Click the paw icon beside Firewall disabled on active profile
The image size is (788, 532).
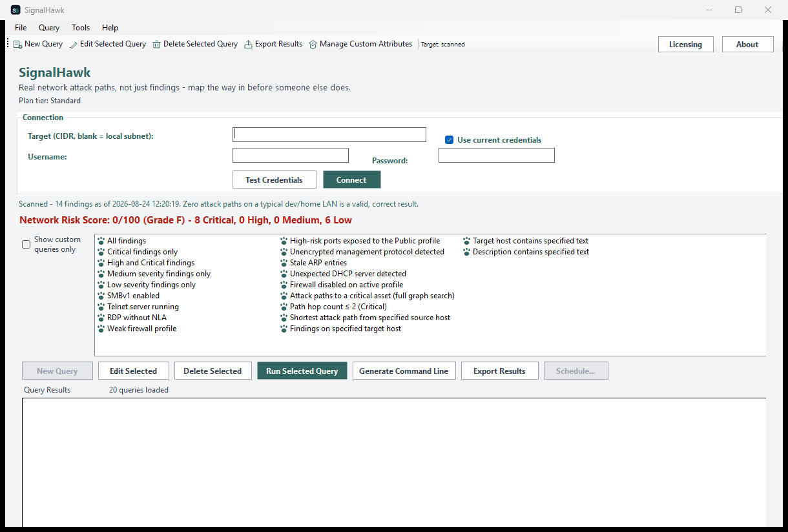tap(284, 285)
